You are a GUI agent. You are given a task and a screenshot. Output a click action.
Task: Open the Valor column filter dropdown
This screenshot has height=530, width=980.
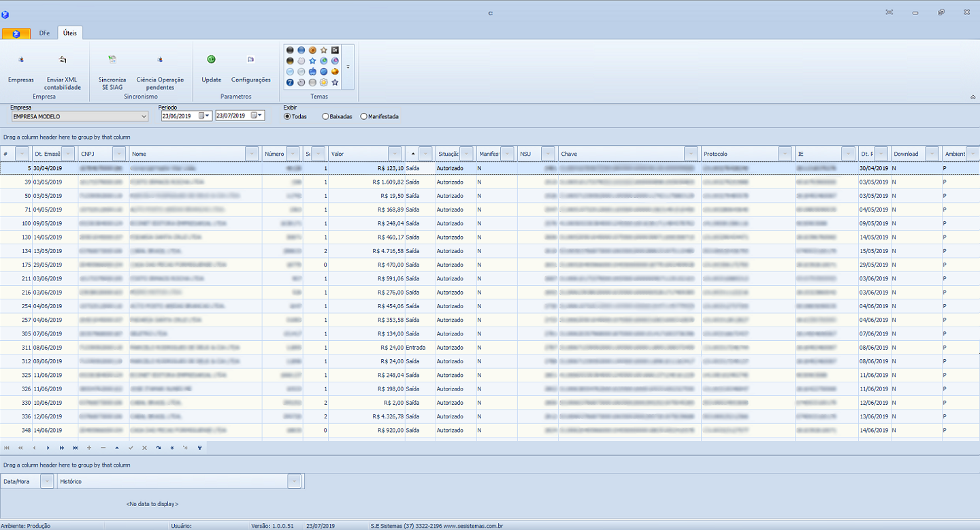pos(395,154)
